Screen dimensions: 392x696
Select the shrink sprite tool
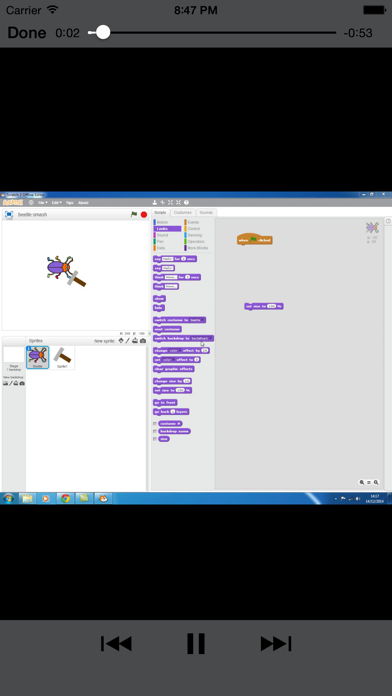pos(178,202)
